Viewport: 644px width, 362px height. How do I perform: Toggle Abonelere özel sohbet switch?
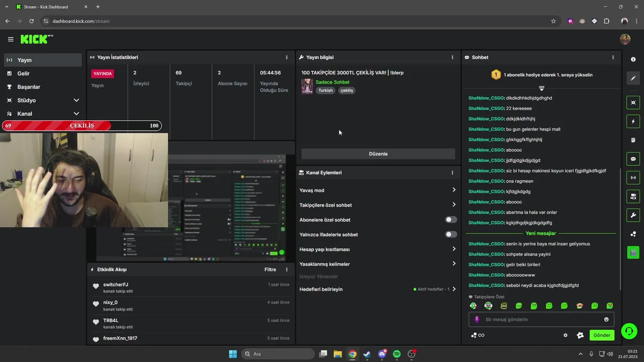pos(451,220)
